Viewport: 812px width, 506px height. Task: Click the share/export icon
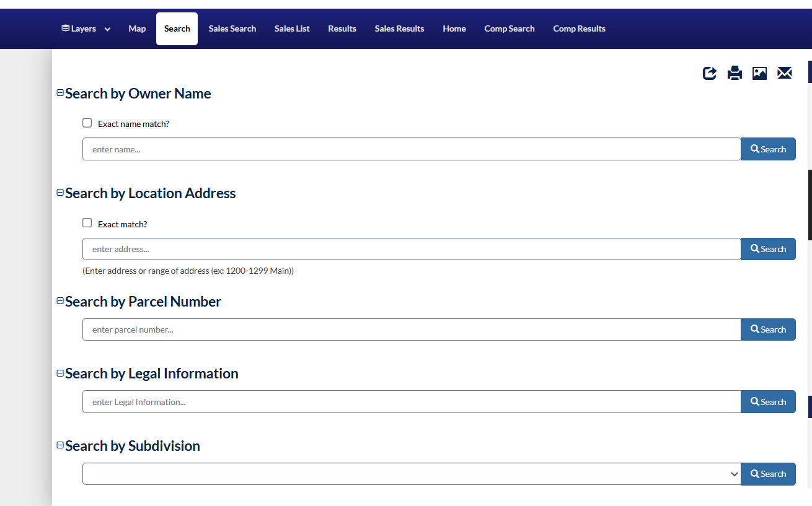click(x=709, y=72)
